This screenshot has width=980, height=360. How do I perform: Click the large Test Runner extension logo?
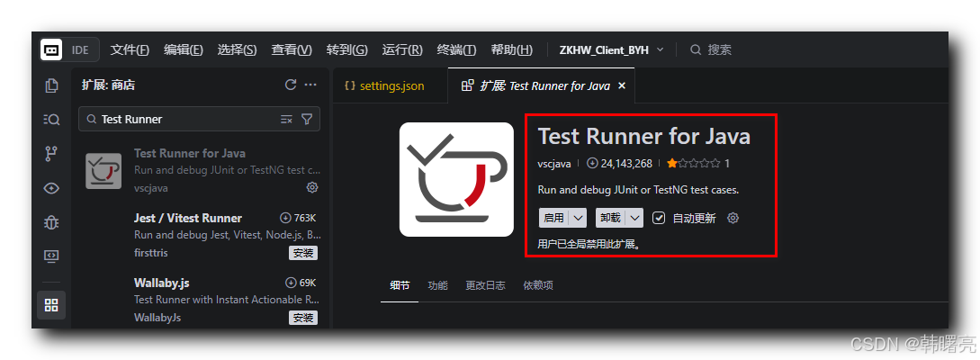pos(456,179)
